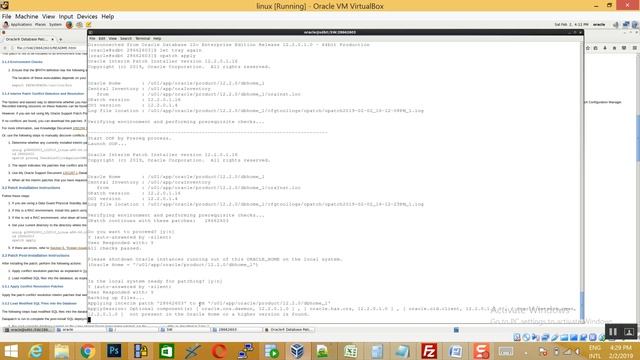This screenshot has width=640, height=360.
Task: Open the on-screen keyboard from taskbar
Action: coord(506,351)
